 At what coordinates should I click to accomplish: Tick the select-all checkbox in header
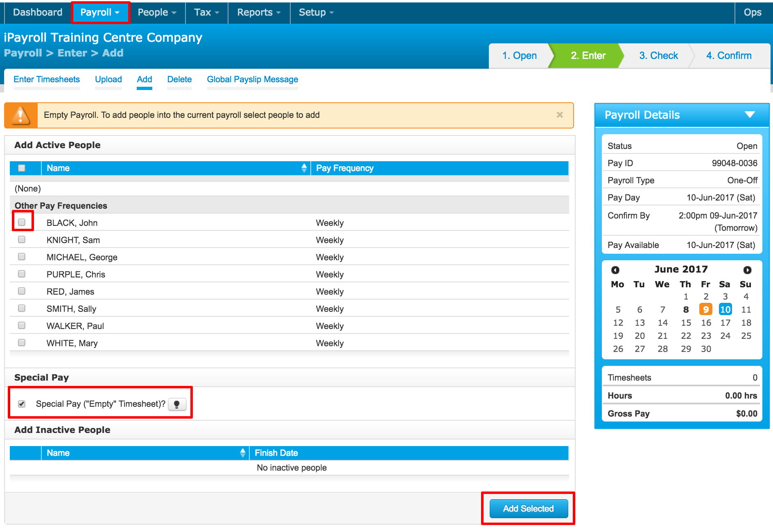pyautogui.click(x=22, y=168)
